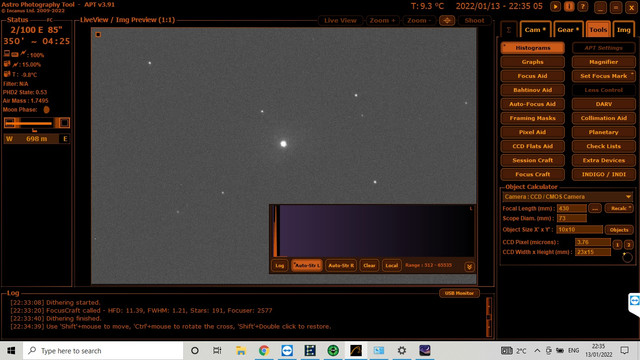640x360 pixels.
Task: Open Session Craft
Action: [x=533, y=160]
